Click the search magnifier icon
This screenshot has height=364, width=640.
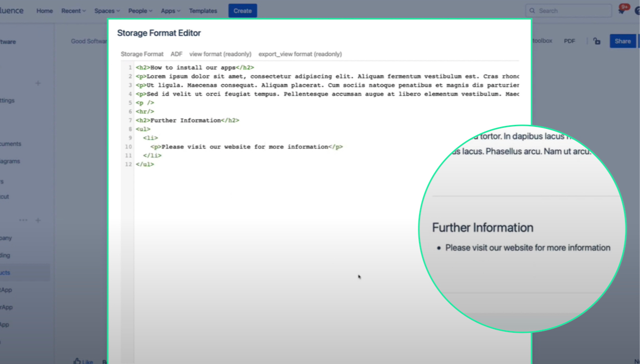pos(532,10)
